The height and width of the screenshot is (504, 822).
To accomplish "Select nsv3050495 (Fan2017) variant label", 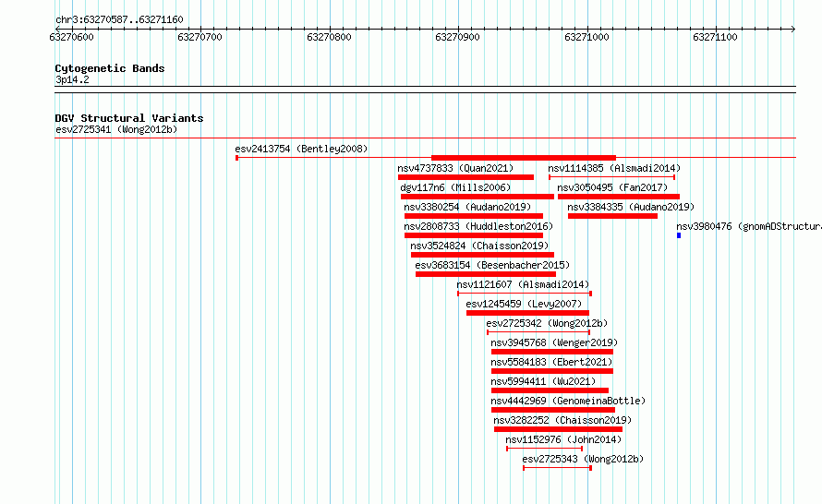I will click(612, 187).
